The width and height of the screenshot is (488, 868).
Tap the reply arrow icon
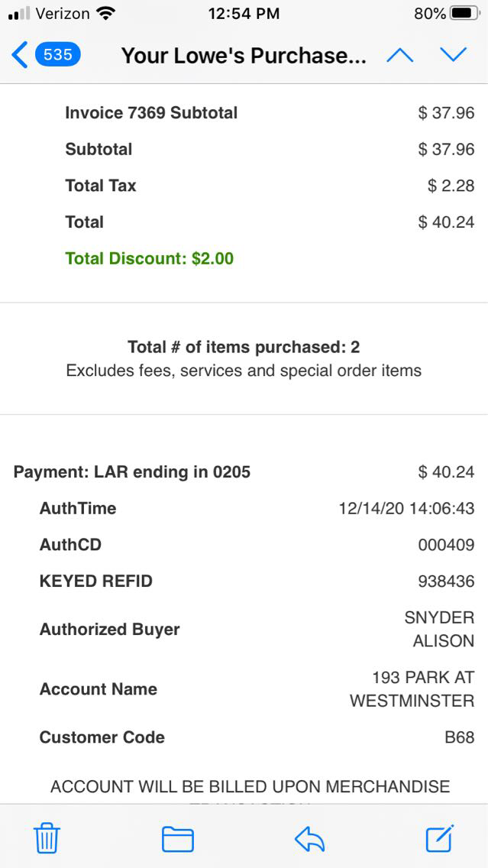point(309,839)
